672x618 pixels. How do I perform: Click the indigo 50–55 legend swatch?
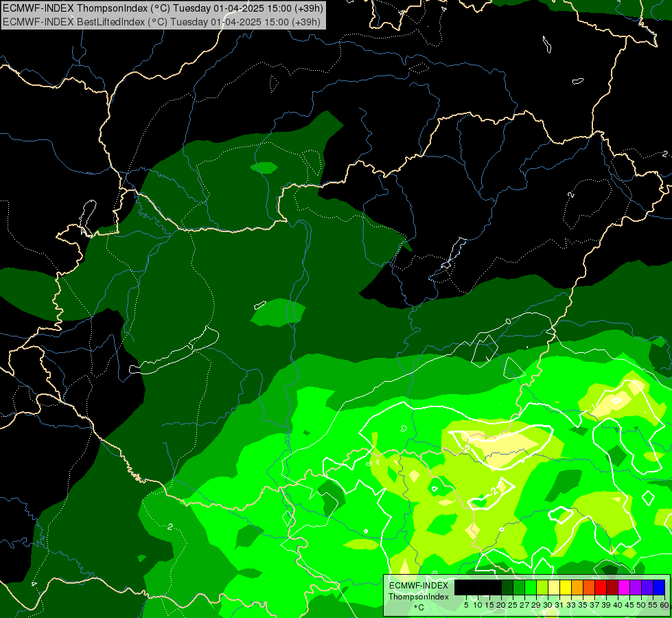click(x=647, y=587)
